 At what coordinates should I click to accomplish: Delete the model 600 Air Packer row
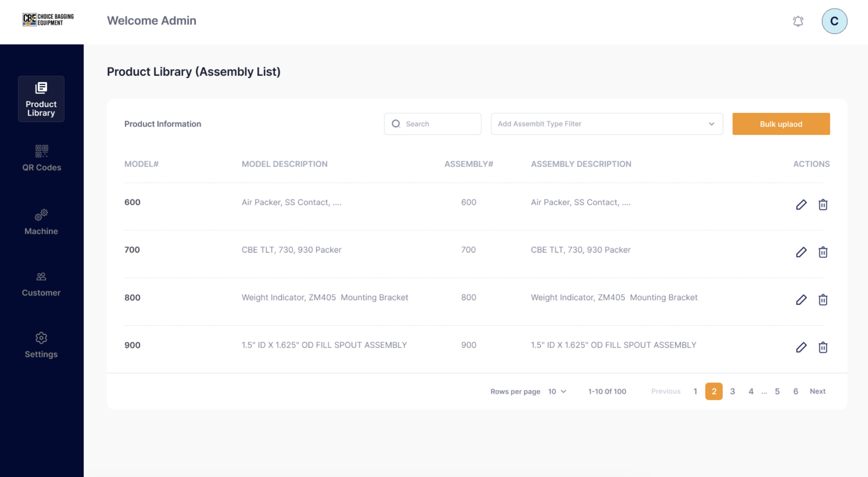pyautogui.click(x=822, y=205)
